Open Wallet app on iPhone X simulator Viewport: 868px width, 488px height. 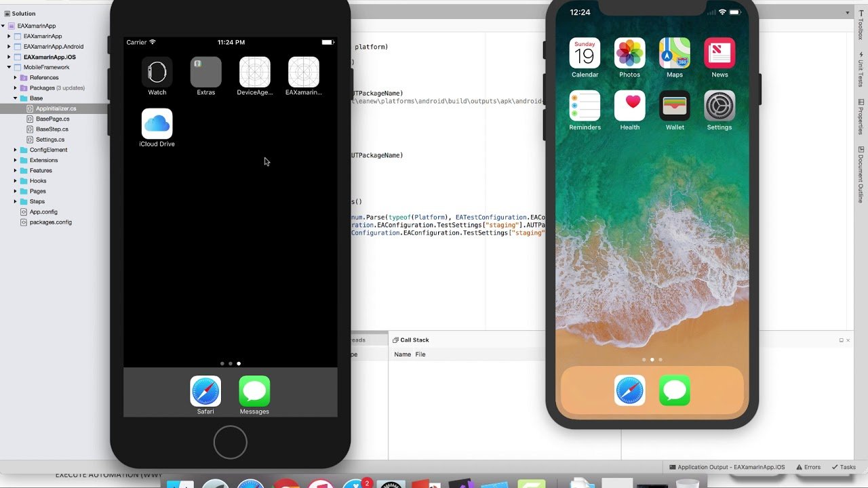(675, 106)
